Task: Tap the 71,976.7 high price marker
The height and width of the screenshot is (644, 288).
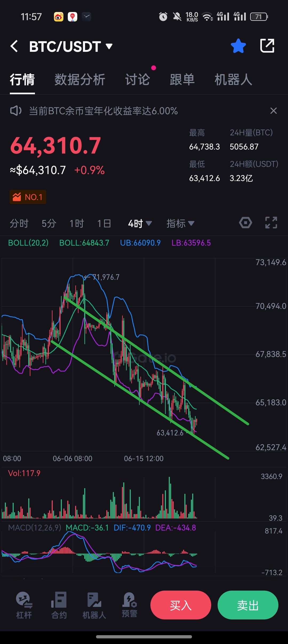Action: 106,277
